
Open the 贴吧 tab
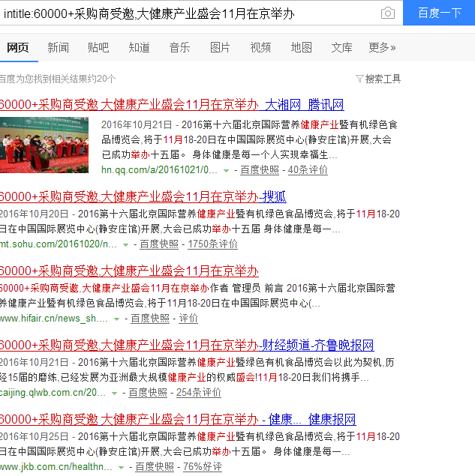click(98, 48)
